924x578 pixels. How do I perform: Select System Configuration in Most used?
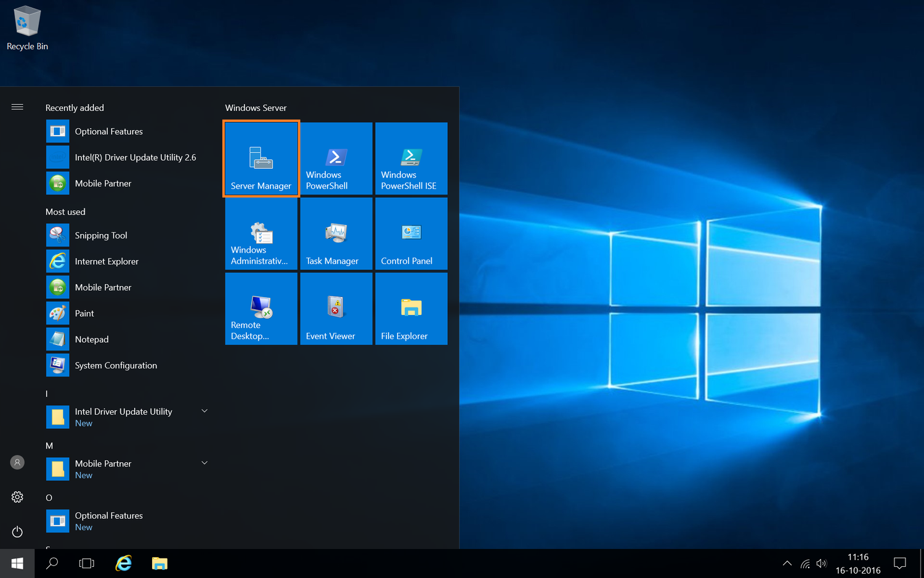coord(115,365)
